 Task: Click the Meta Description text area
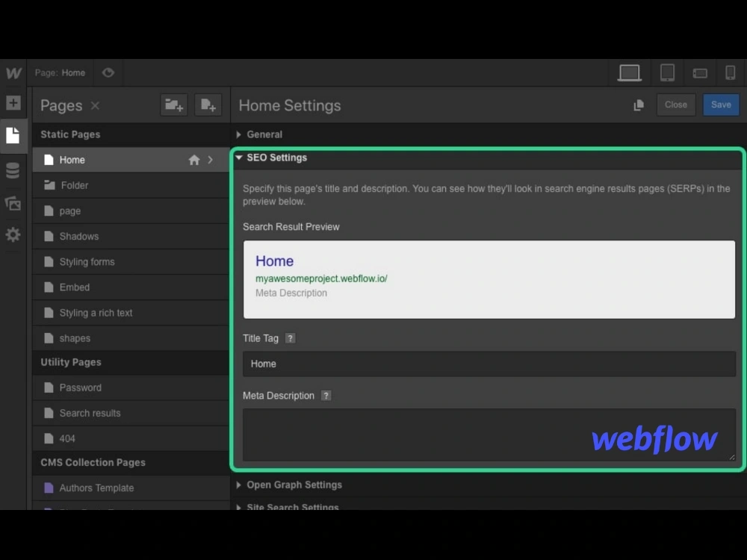coord(489,435)
